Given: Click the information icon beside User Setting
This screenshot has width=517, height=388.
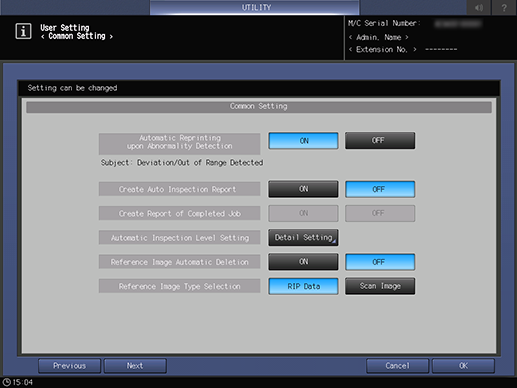Looking at the screenshot, I should pos(23,31).
